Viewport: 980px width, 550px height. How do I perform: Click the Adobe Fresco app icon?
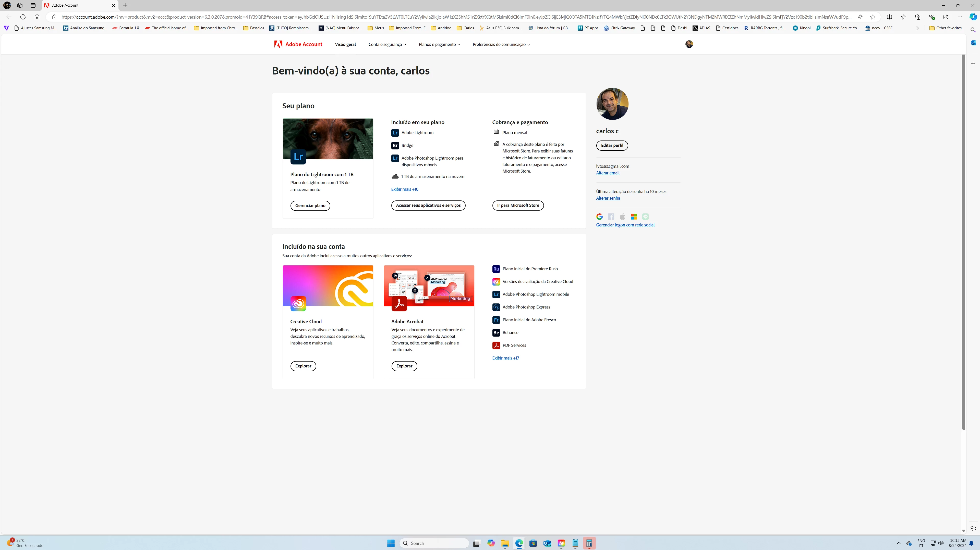496,320
